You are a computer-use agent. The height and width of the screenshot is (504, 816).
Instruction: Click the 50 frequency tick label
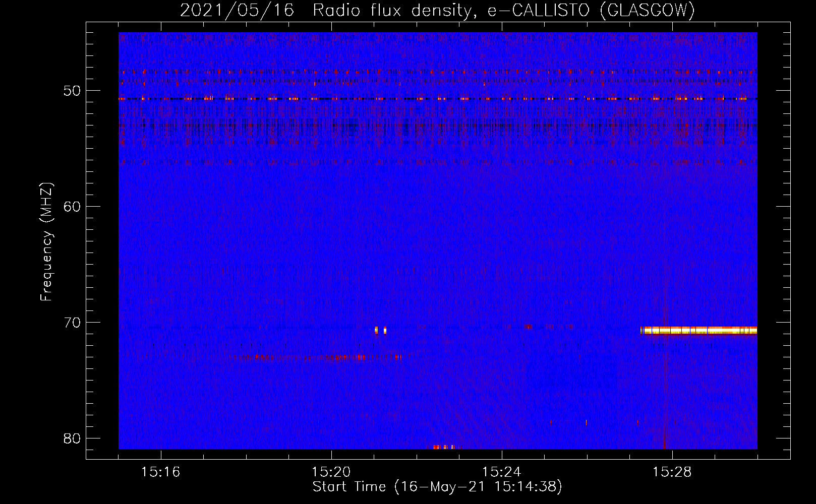73,91
